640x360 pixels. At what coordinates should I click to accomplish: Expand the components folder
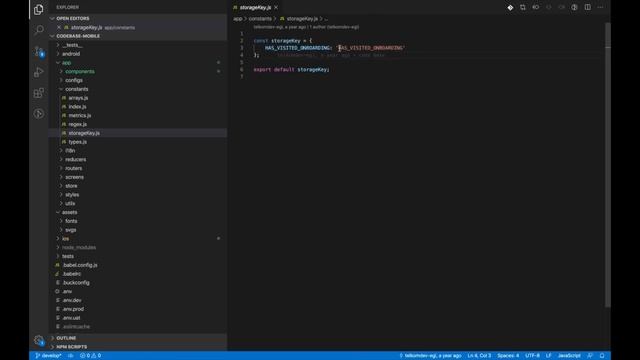coord(138,71)
